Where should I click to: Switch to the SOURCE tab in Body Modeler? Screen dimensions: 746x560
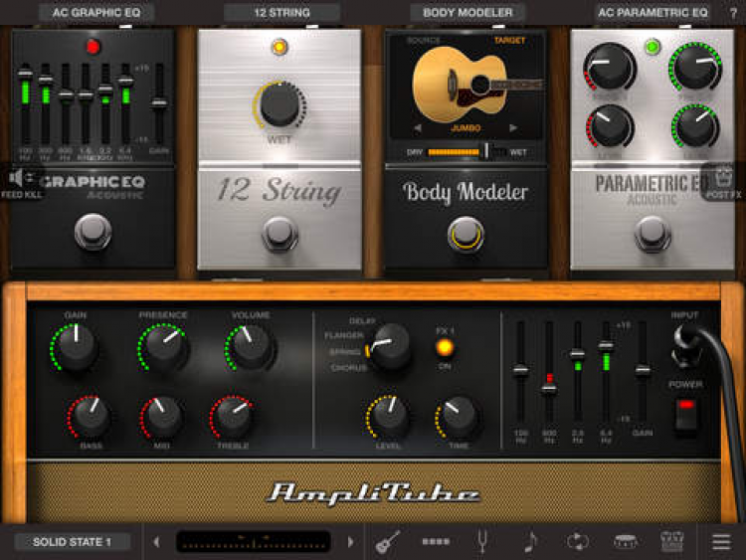tap(424, 41)
